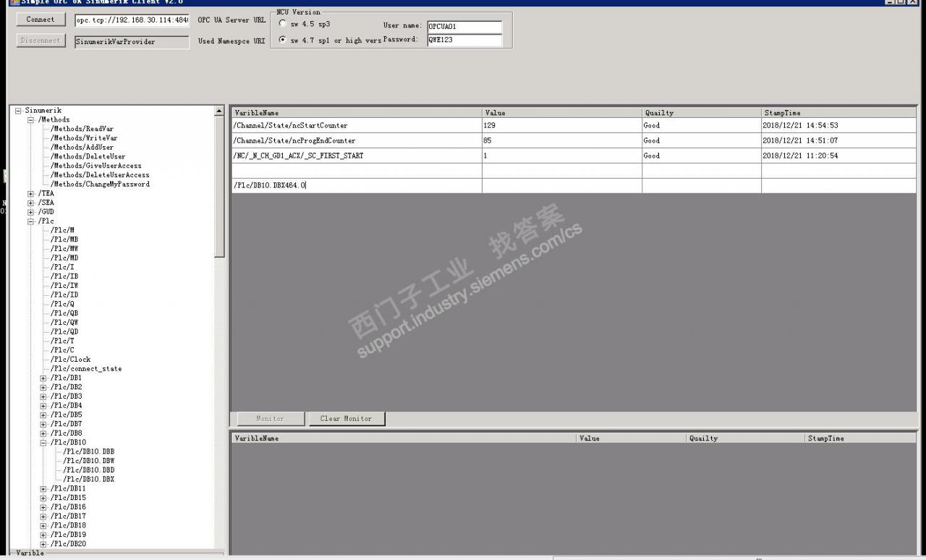Select /Methods/WriteVar in the tree
The height and width of the screenshot is (560, 926).
[x=84, y=138]
